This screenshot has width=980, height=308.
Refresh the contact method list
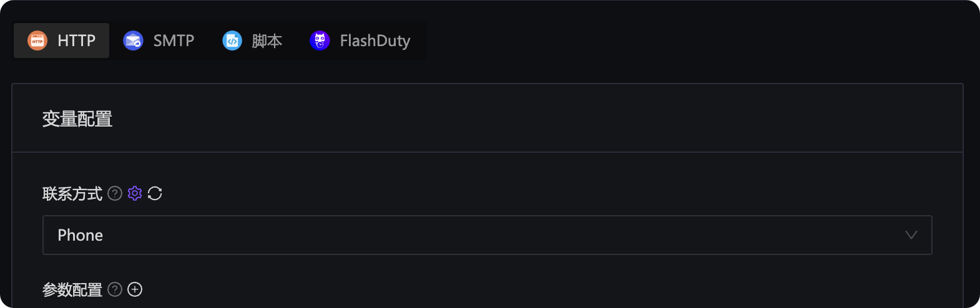[155, 193]
